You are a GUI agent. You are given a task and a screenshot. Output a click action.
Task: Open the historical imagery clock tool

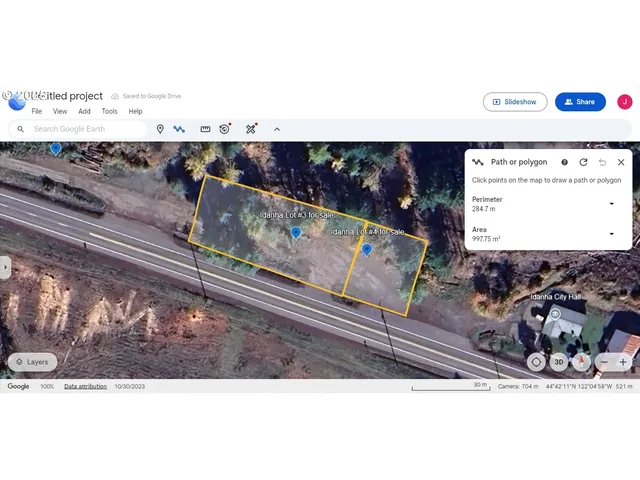(225, 129)
